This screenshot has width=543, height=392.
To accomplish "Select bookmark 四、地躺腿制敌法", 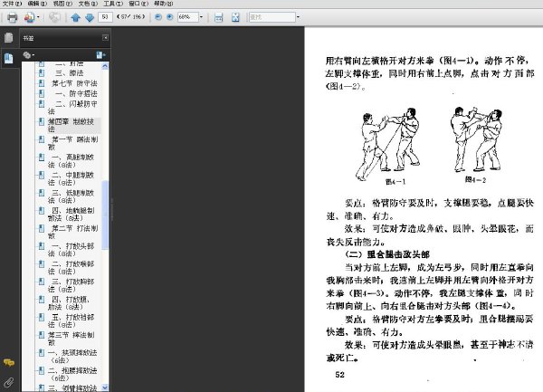I will (71, 214).
